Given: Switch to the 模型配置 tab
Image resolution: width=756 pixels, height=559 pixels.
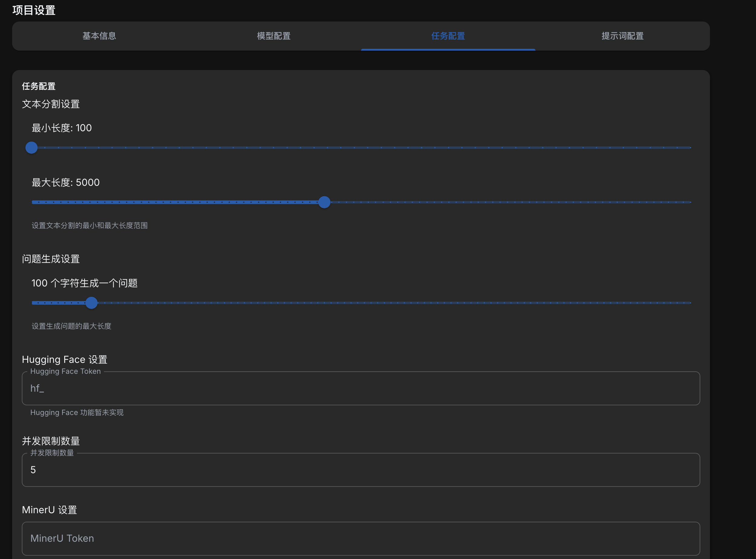Looking at the screenshot, I should pyautogui.click(x=274, y=36).
